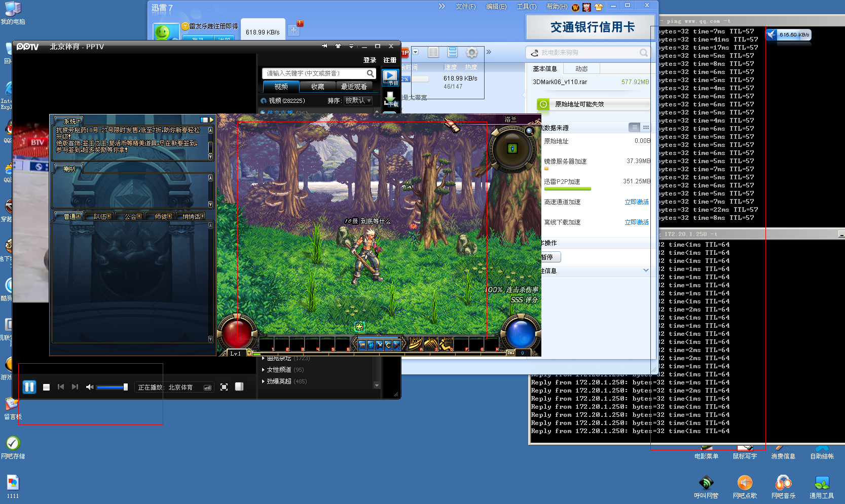Screen dimensions: 845x504
Task: Open the 排序 sort order dropdown
Action: point(358,101)
